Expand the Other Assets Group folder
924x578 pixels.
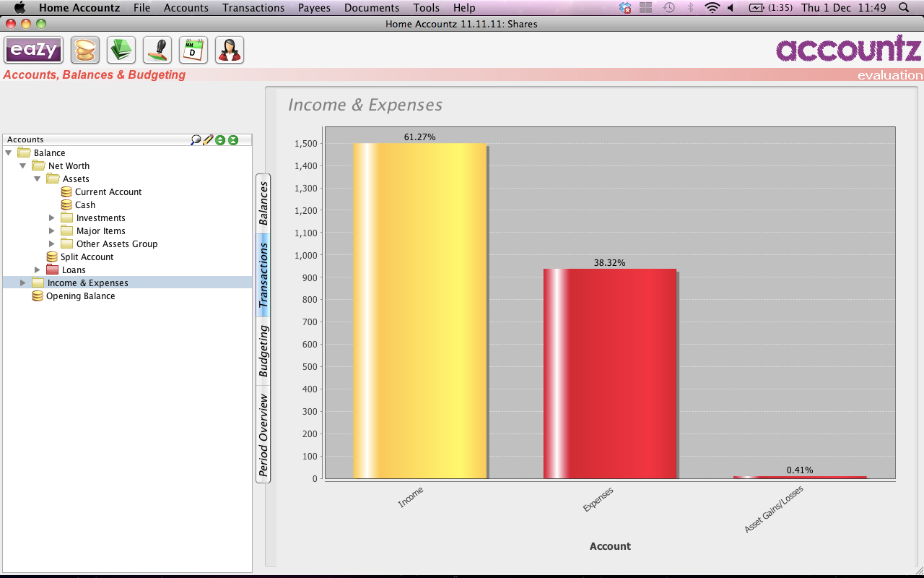(x=52, y=243)
